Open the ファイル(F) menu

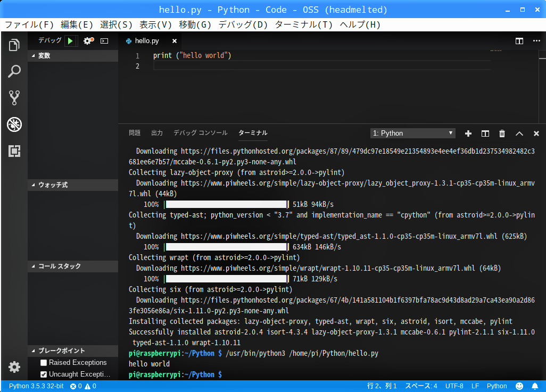tap(29, 24)
